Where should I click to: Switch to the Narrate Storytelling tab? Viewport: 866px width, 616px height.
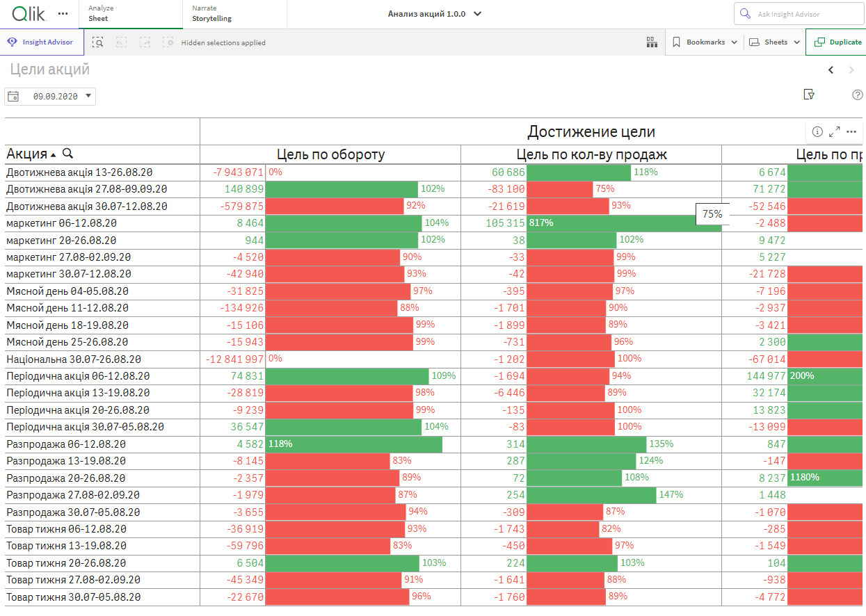tap(234, 14)
